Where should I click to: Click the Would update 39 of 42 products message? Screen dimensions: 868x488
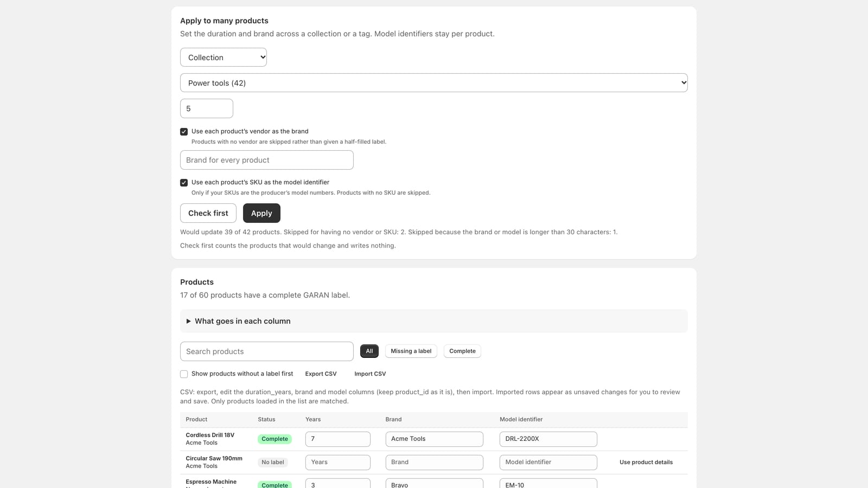(x=399, y=232)
